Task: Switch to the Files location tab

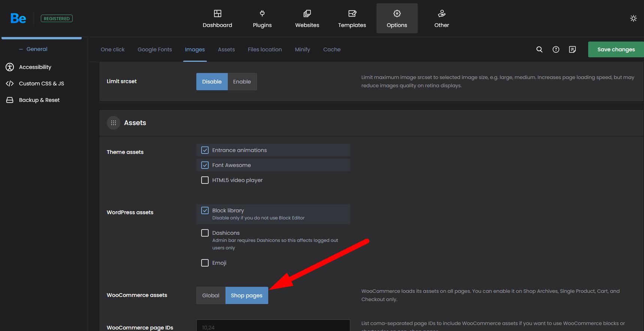Action: point(265,49)
